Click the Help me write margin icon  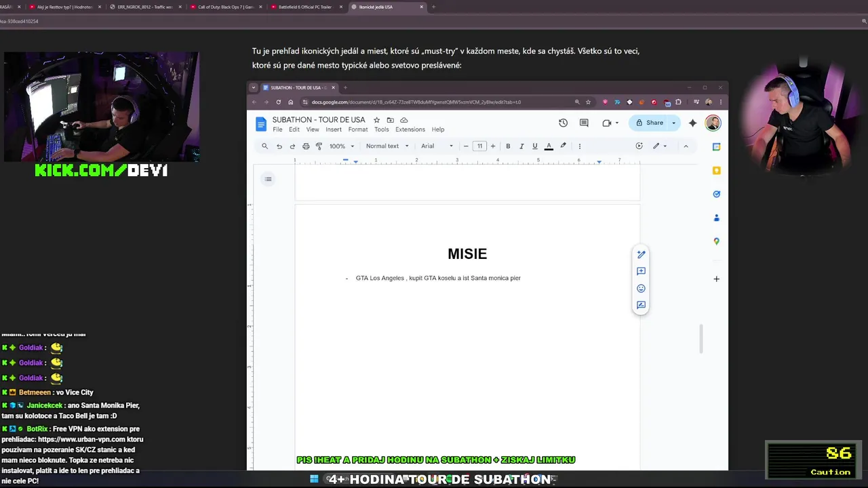click(641, 254)
